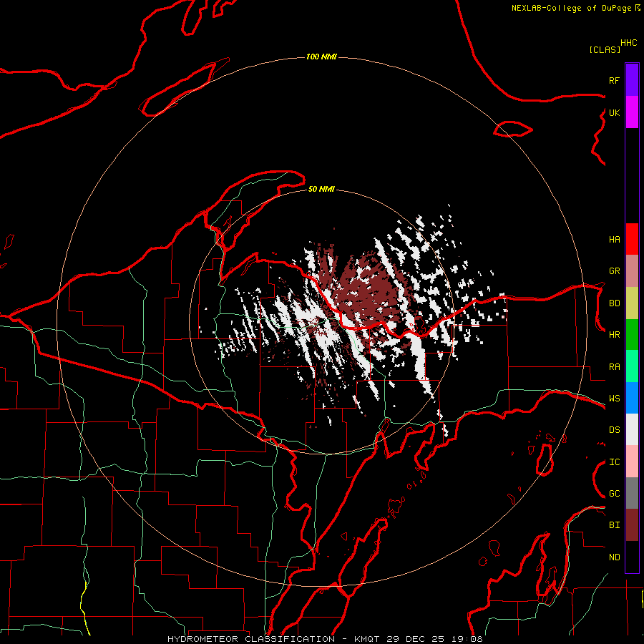Click the WS blue legend swatch
644x644 pixels.
coord(632,398)
